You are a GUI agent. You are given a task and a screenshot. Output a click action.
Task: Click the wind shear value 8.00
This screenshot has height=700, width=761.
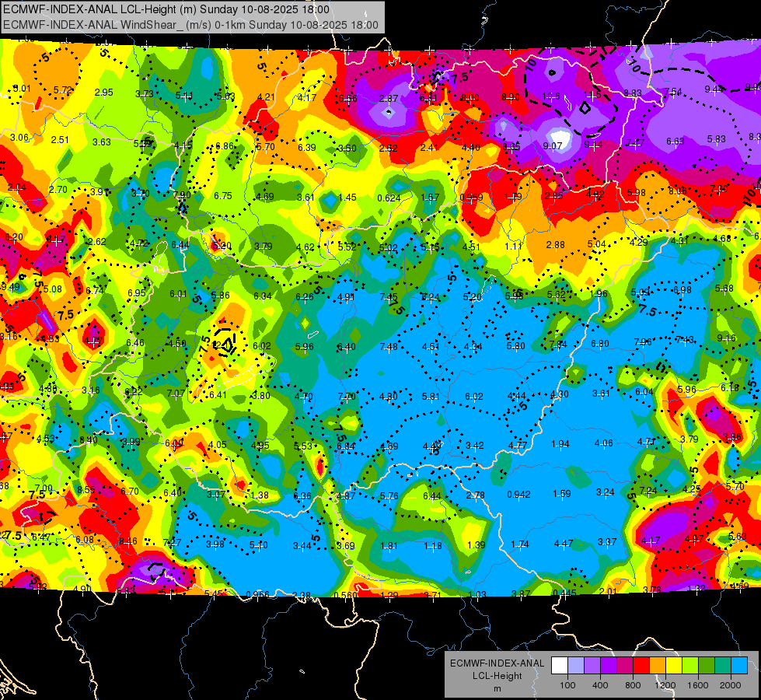point(470,98)
